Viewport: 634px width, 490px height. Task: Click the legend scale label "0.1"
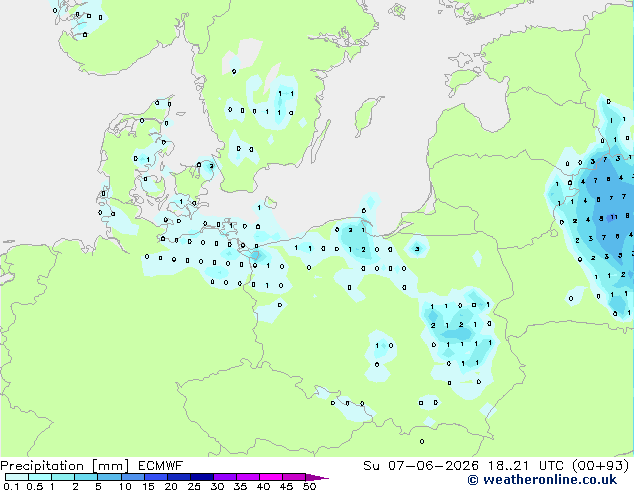11,486
